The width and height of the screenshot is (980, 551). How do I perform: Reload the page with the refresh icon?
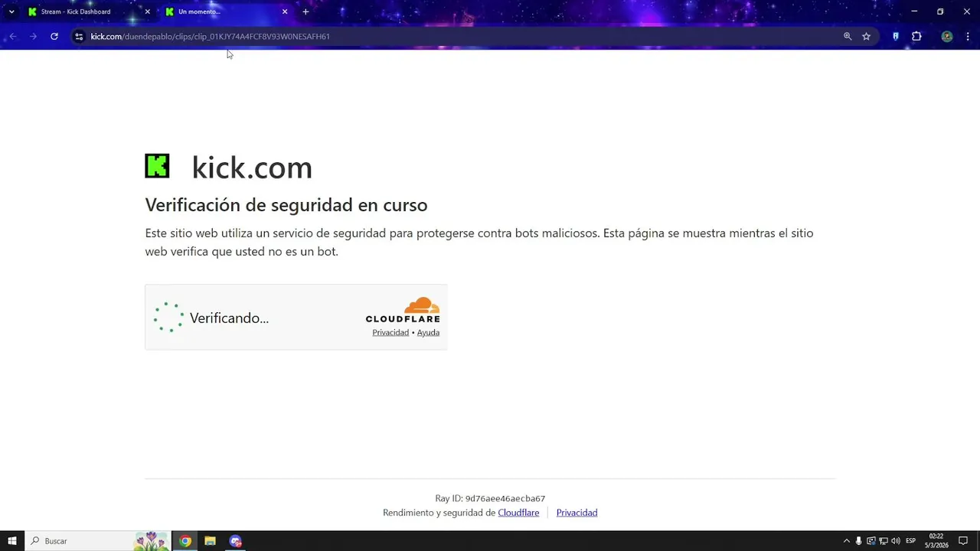coord(54,36)
